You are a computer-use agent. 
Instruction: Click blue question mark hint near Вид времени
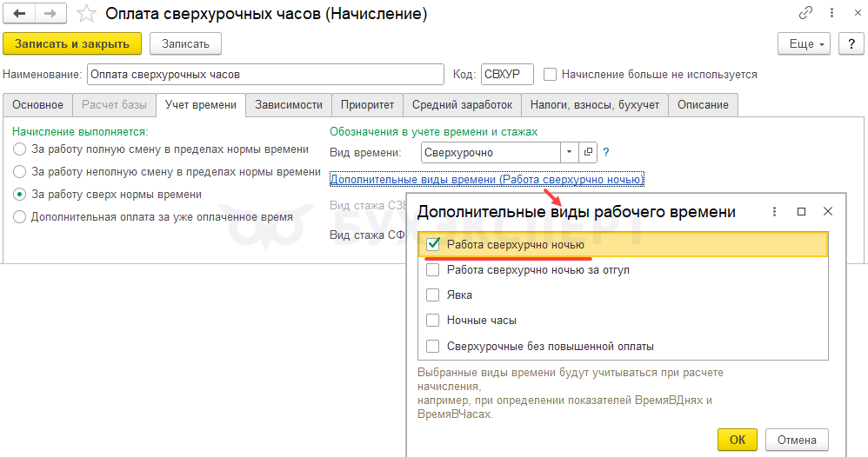coord(606,152)
